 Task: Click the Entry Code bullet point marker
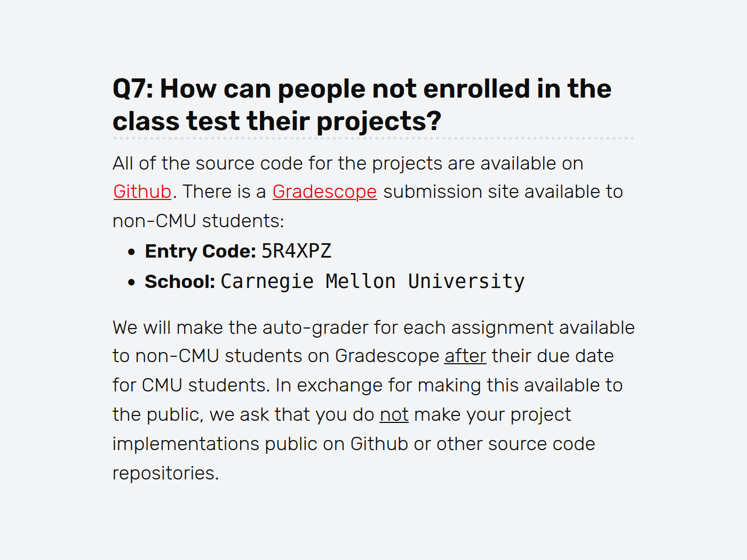pyautogui.click(x=132, y=252)
